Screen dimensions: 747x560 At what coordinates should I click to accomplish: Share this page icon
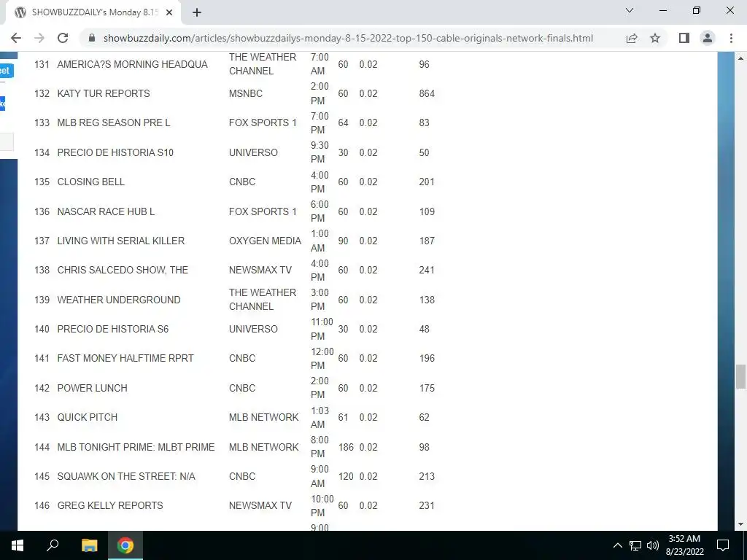pos(632,38)
